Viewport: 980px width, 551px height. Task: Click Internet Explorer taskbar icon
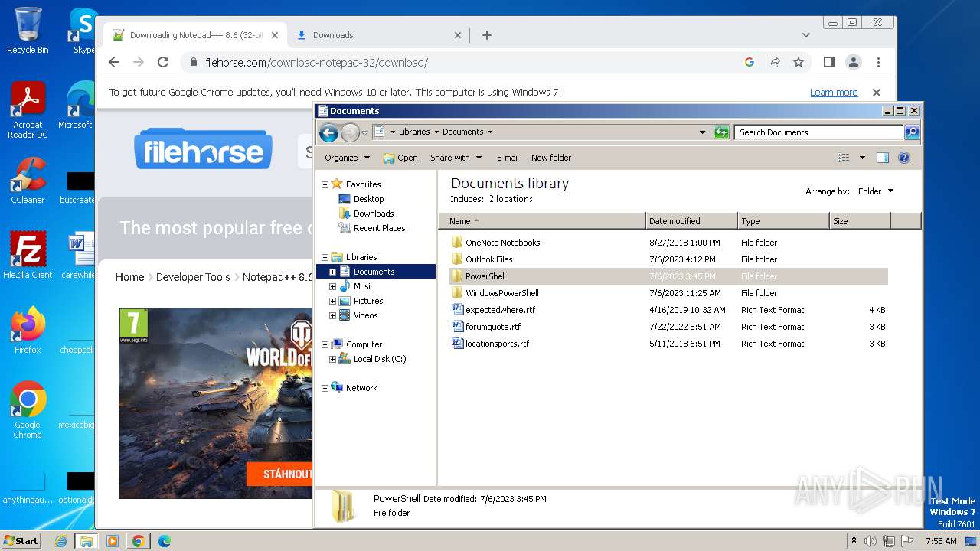coord(60,541)
